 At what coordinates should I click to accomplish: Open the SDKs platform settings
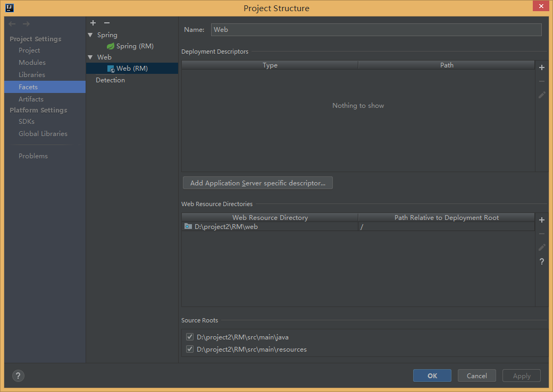pos(27,122)
